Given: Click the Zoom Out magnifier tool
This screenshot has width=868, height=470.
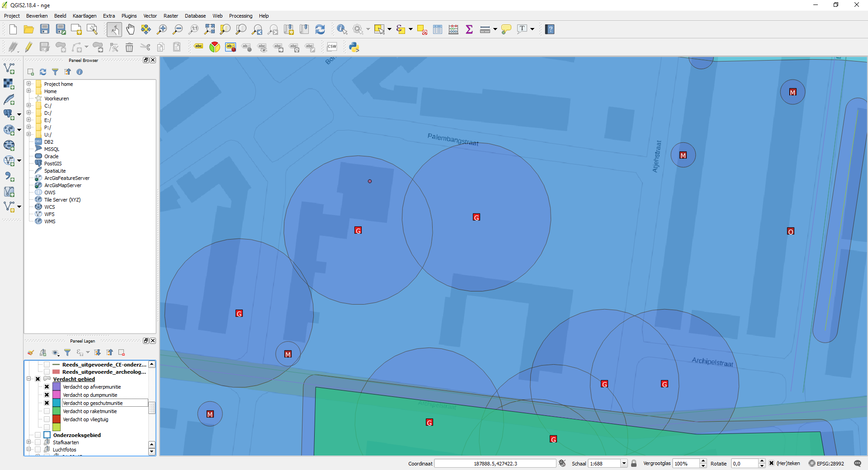Looking at the screenshot, I should pos(178,29).
